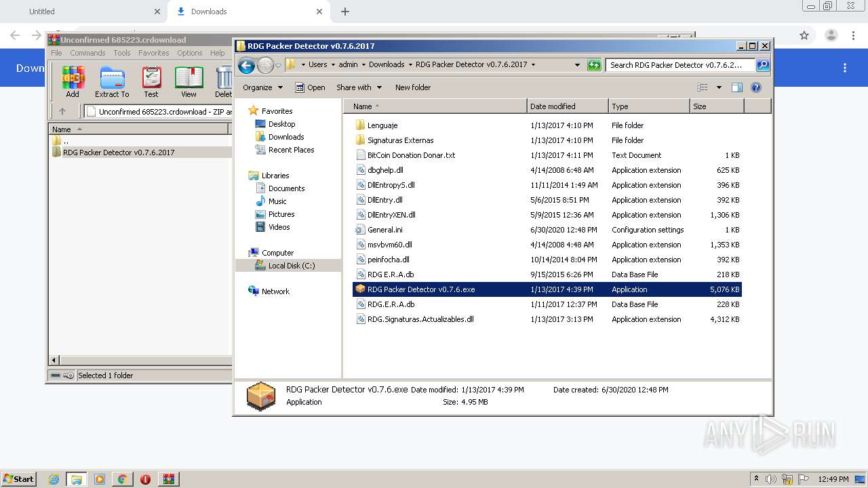The height and width of the screenshot is (488, 868).
Task: Open WinRAR Commands menu
Action: click(x=87, y=53)
